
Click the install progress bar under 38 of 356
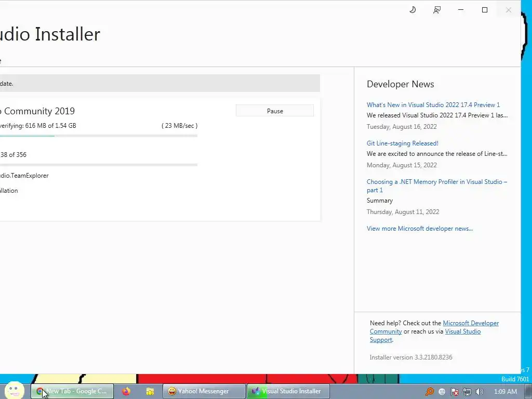click(99, 165)
